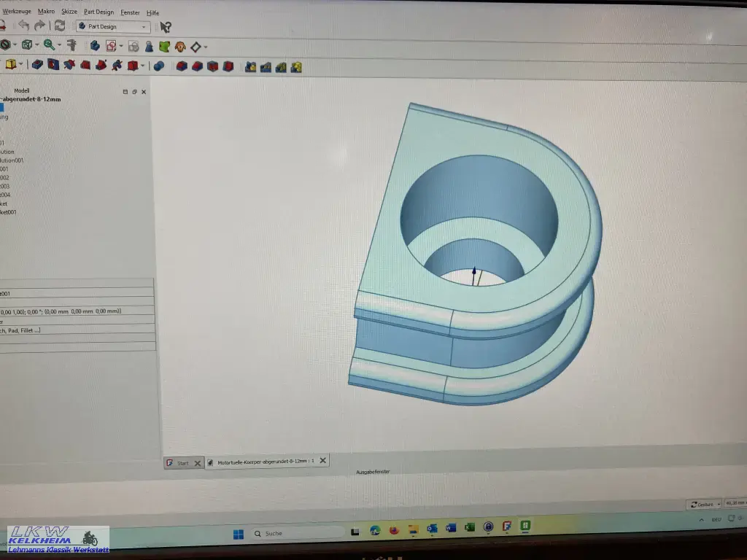This screenshot has width=747, height=560.
Task: Open the yellow Pad dropdown arrow
Action: pos(21,64)
